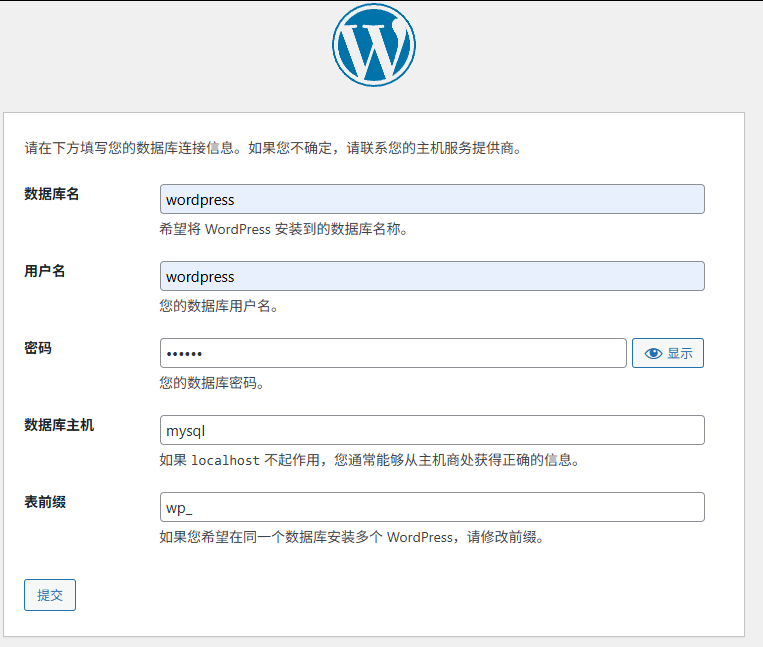Click the hint about 修改前缀
This screenshot has height=647, width=763.
pos(352,537)
